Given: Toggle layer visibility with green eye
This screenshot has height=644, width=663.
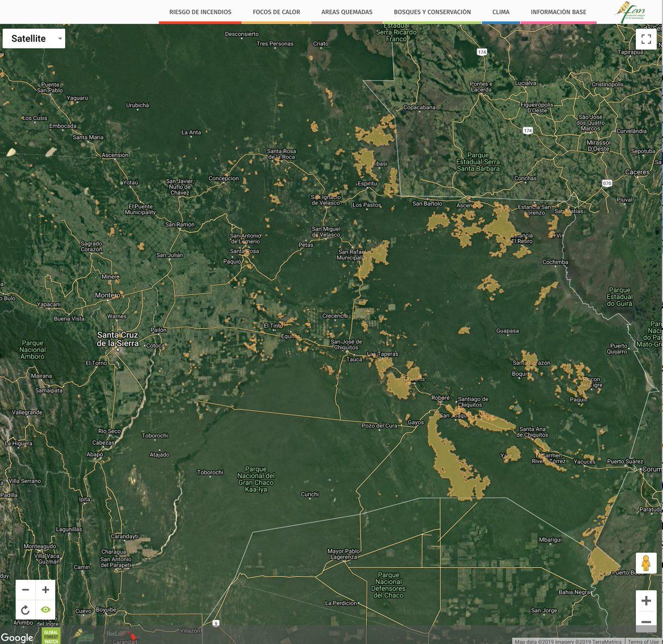Looking at the screenshot, I should point(45,610).
